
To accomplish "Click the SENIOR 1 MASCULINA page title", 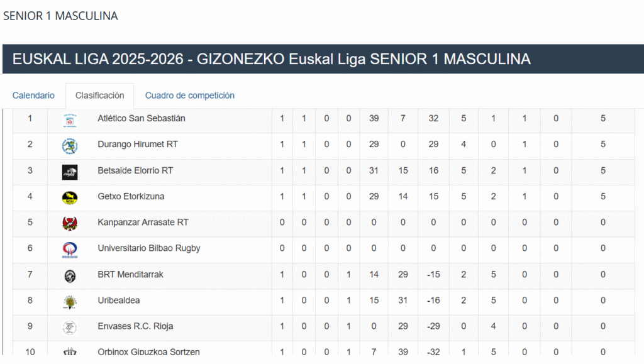I will [x=60, y=16].
